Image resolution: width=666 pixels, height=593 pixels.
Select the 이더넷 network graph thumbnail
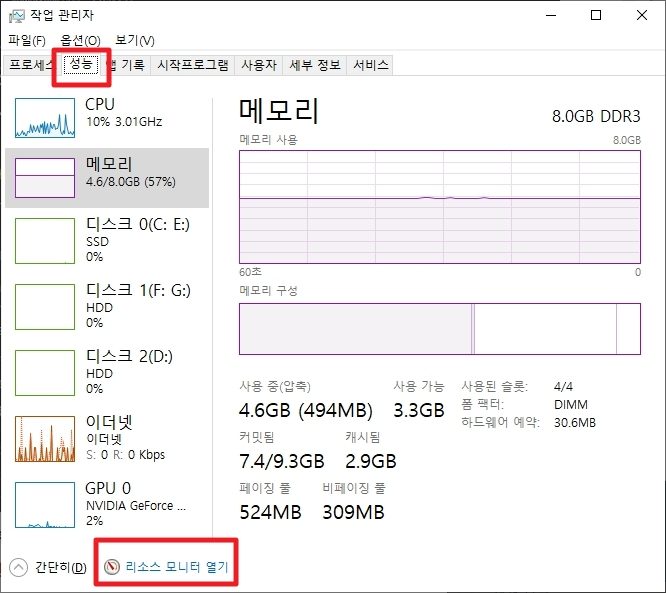(45, 439)
